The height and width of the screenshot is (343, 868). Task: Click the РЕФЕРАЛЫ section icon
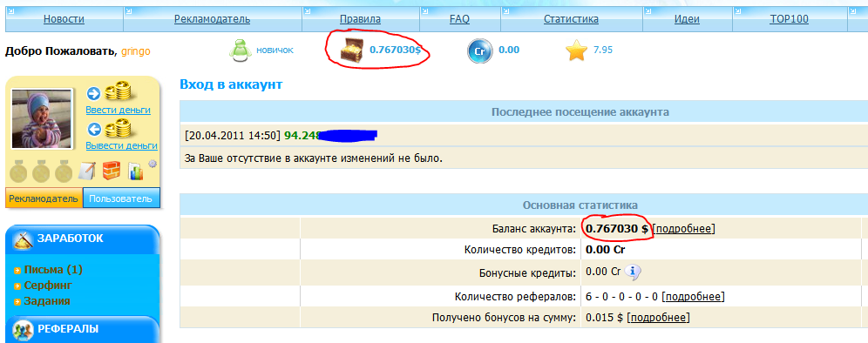[x=24, y=330]
